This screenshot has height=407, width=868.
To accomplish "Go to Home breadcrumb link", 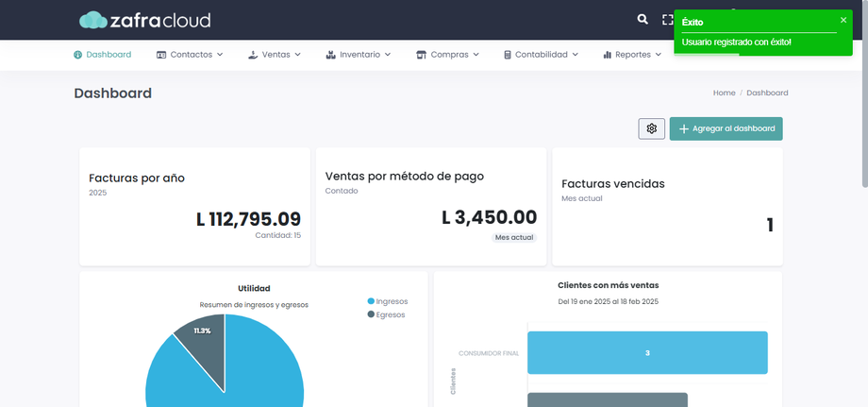I will point(724,93).
